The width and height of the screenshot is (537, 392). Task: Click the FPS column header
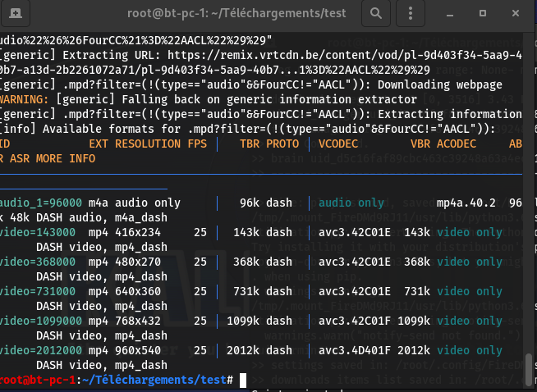coord(197,144)
